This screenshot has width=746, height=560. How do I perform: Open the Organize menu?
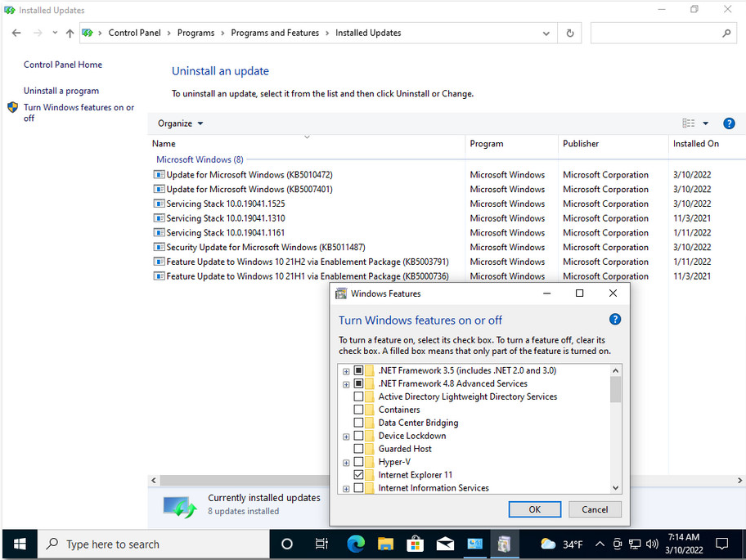(x=181, y=123)
